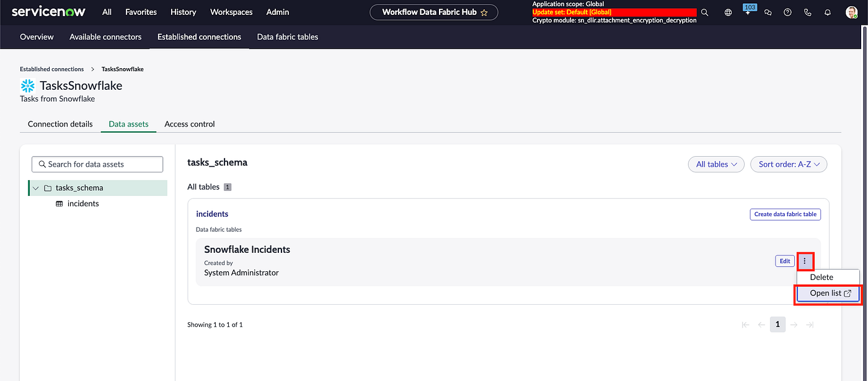Open the sparkle icon with 103 badge
Image resolution: width=868 pixels, height=381 pixels.
coord(748,11)
